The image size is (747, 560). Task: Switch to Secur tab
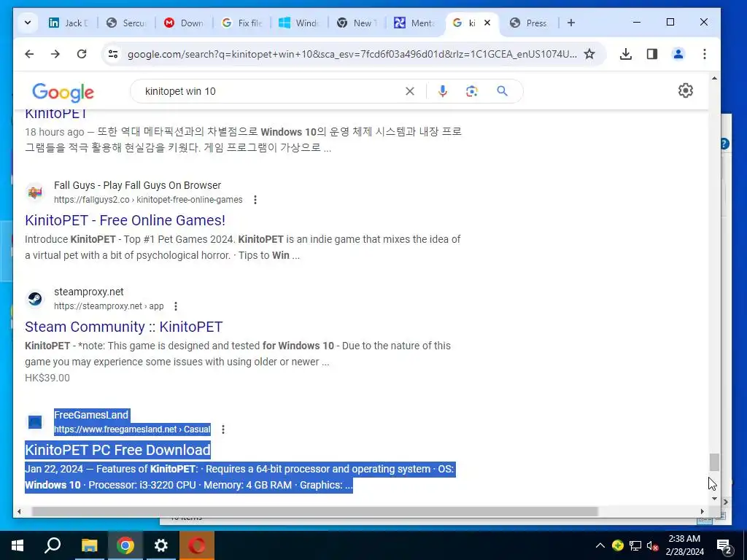pos(127,23)
